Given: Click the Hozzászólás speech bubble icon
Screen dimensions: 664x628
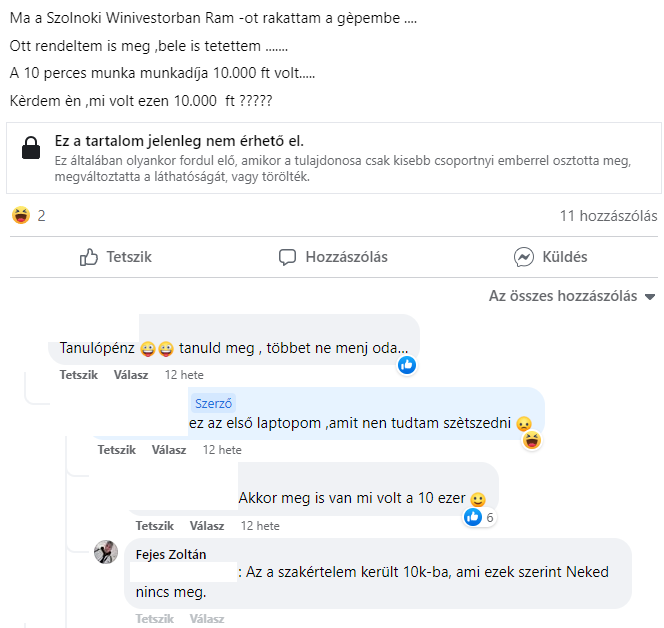Looking at the screenshot, I should 288,257.
